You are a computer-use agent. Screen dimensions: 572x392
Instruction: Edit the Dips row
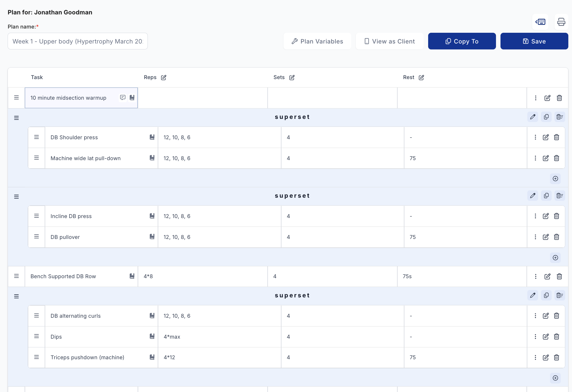(546, 337)
